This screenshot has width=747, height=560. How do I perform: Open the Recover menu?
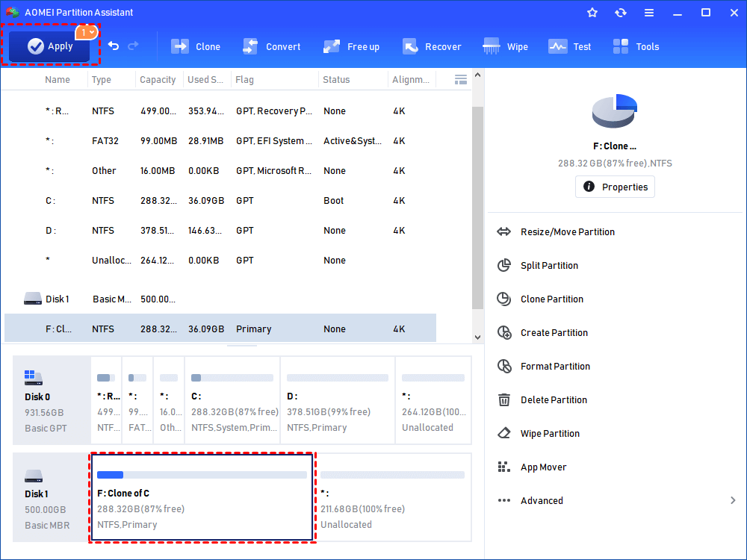point(432,46)
